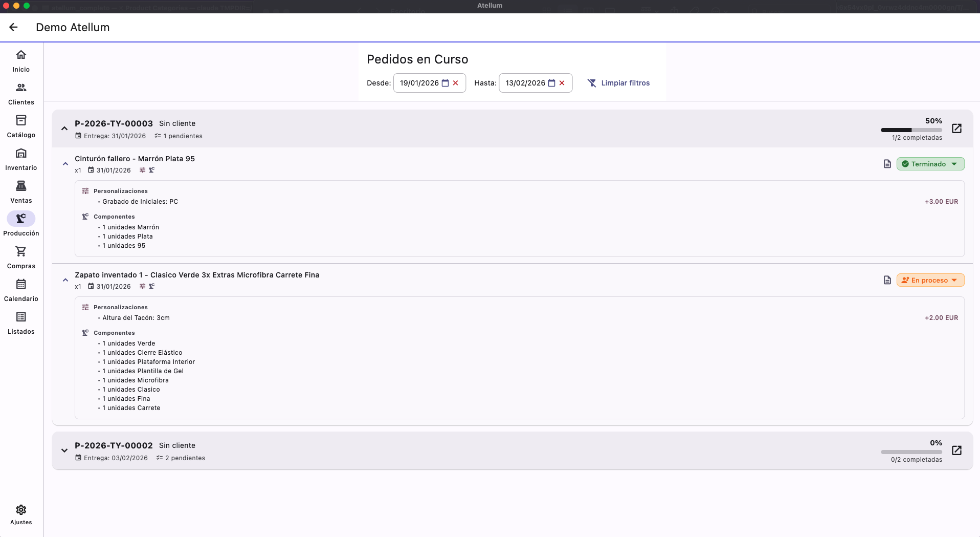The height and width of the screenshot is (537, 980).
Task: Click personalization icon in Cinturón fallero row
Action: (x=143, y=170)
